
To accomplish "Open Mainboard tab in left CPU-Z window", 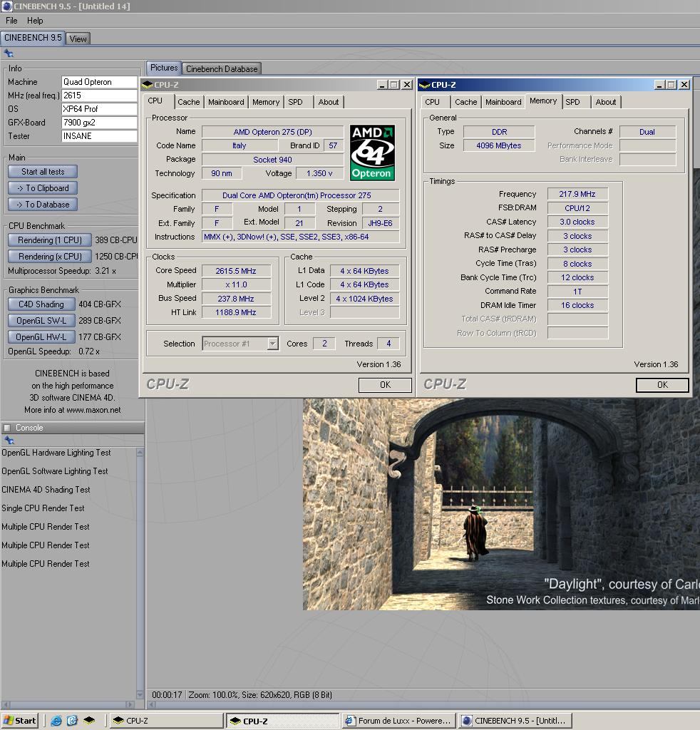I will tap(226, 102).
